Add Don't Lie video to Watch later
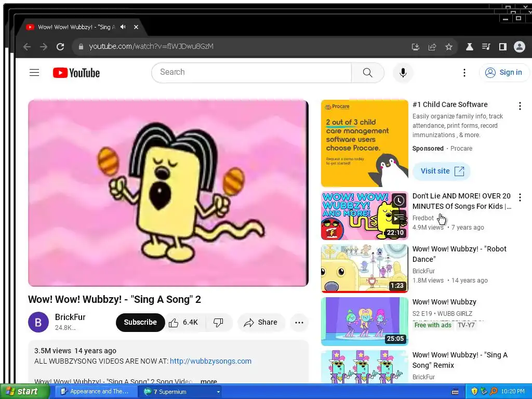The image size is (532, 399). tap(399, 201)
